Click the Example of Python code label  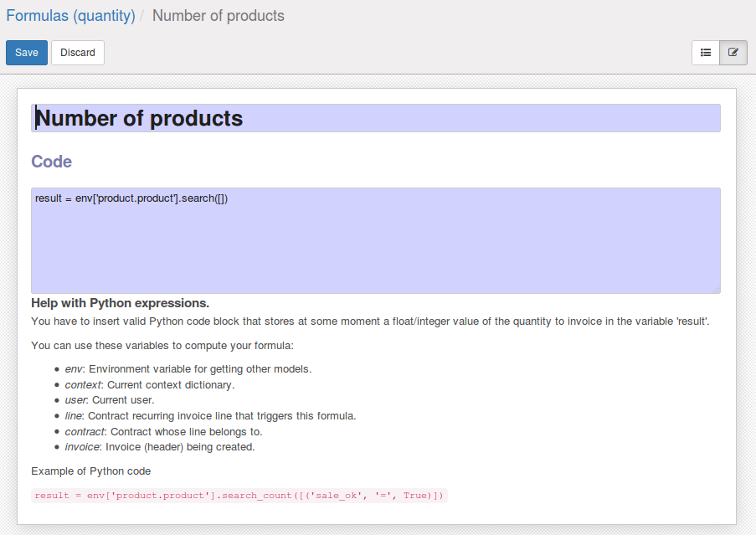pos(90,471)
